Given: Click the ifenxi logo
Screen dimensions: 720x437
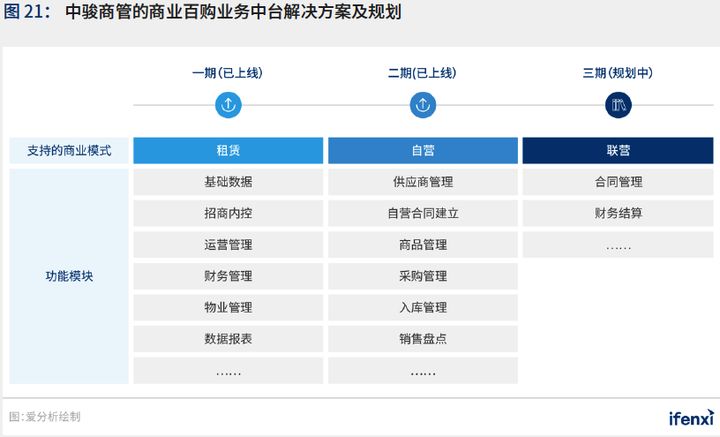Looking at the screenshot, I should [691, 416].
